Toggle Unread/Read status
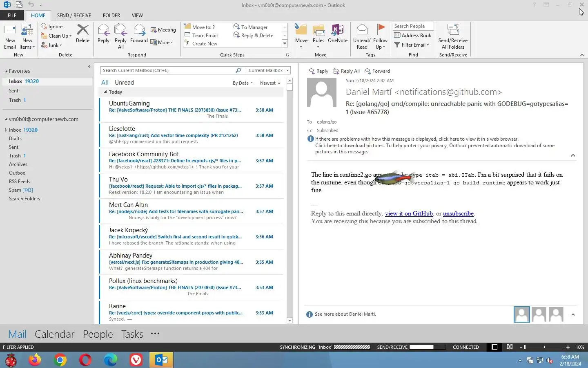 point(362,37)
